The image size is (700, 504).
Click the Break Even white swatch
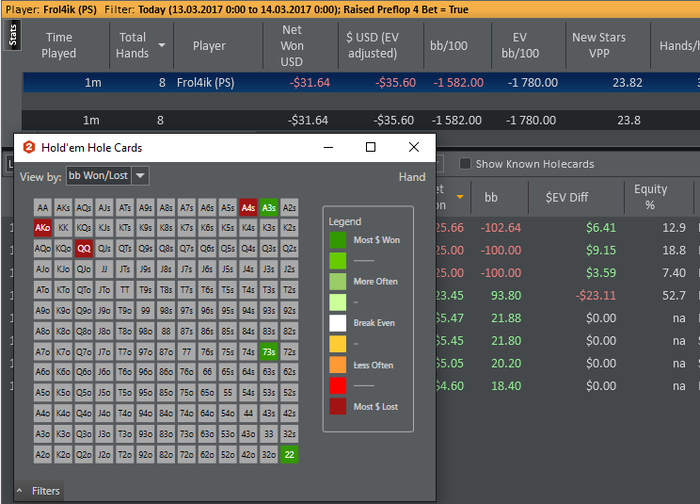tap(338, 323)
